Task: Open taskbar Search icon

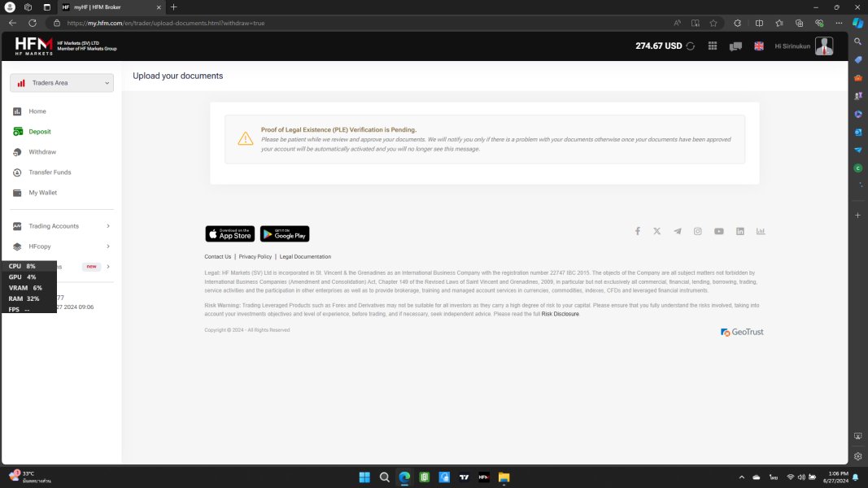Action: pyautogui.click(x=384, y=477)
